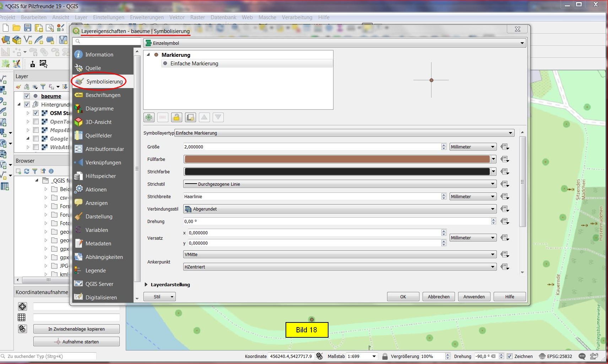Click the Füllfarbe color swatch
This screenshot has width=608, height=364.
pyautogui.click(x=337, y=159)
